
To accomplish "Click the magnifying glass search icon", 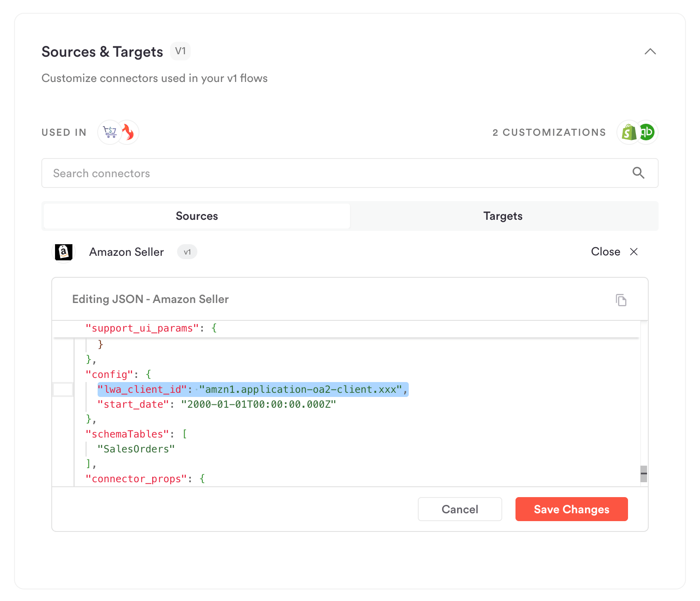I will [638, 173].
